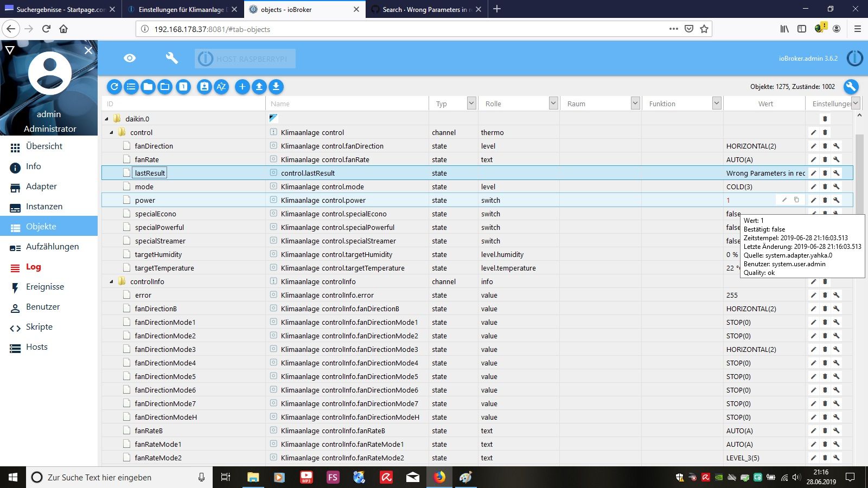Open custom settings wrench for lastResult
The image size is (868, 488).
click(x=837, y=173)
